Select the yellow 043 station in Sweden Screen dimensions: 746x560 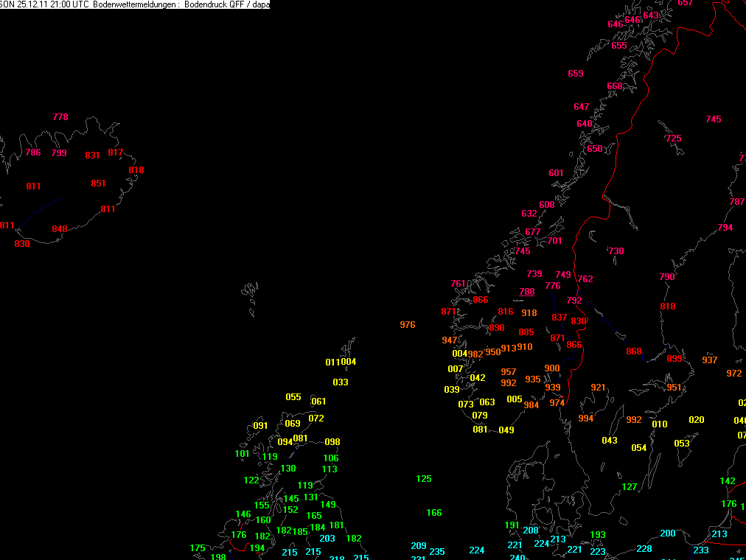[x=609, y=441]
